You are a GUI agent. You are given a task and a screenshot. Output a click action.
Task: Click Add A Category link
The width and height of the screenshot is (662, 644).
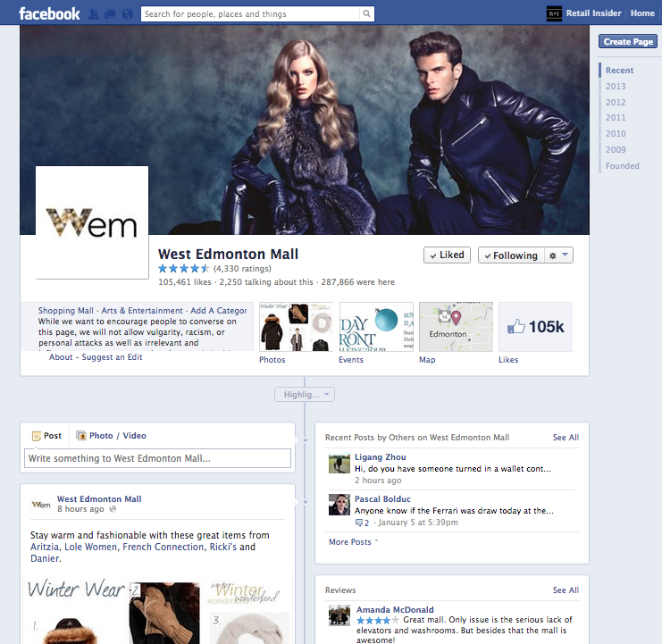click(x=219, y=311)
